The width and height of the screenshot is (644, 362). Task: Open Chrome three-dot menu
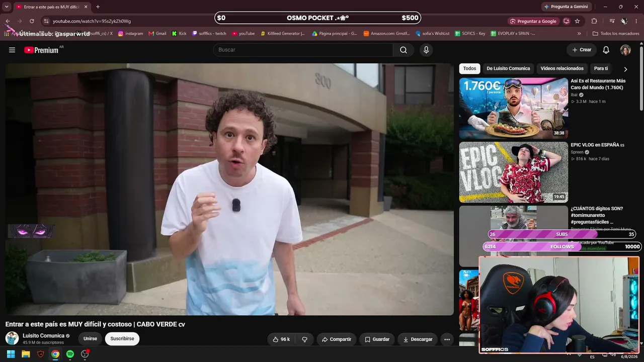click(x=636, y=21)
